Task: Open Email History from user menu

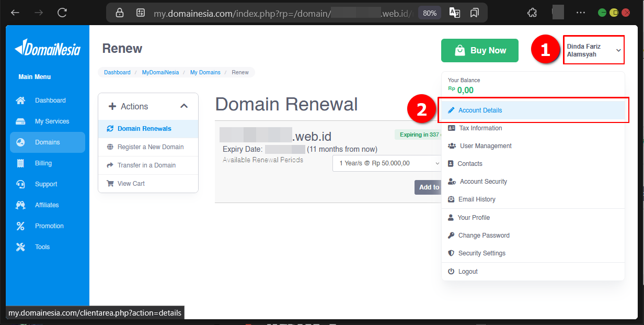Action: pos(533,199)
